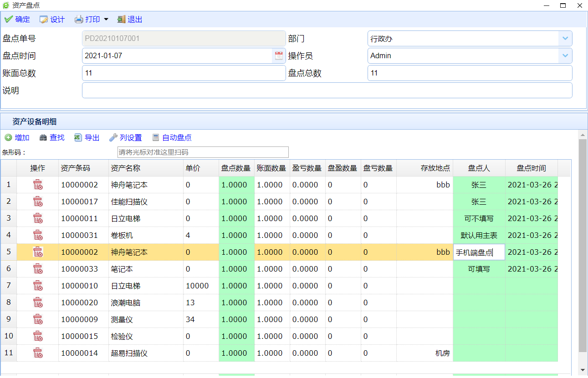
Task: Open the calendar picker for 盘点时间
Action: click(x=279, y=56)
